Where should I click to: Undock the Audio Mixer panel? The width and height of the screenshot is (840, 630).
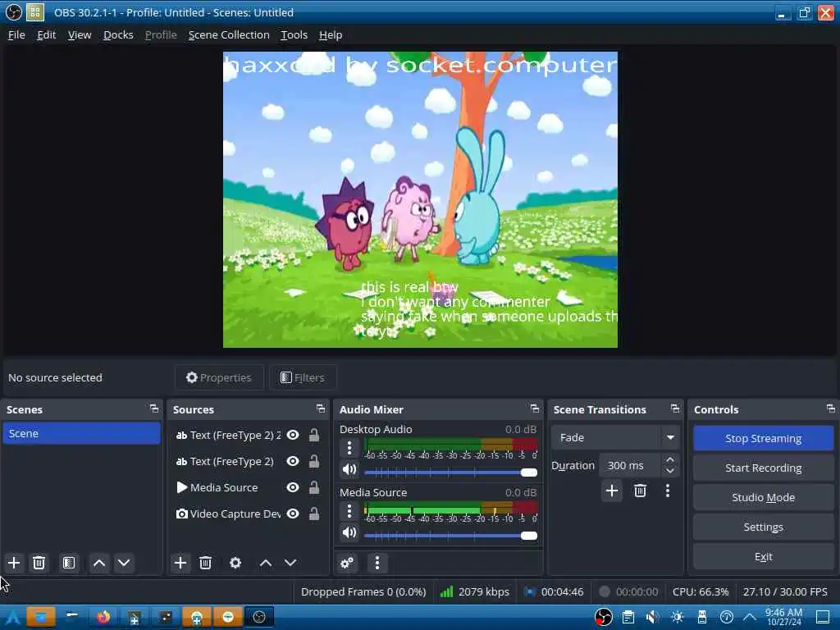tap(535, 409)
